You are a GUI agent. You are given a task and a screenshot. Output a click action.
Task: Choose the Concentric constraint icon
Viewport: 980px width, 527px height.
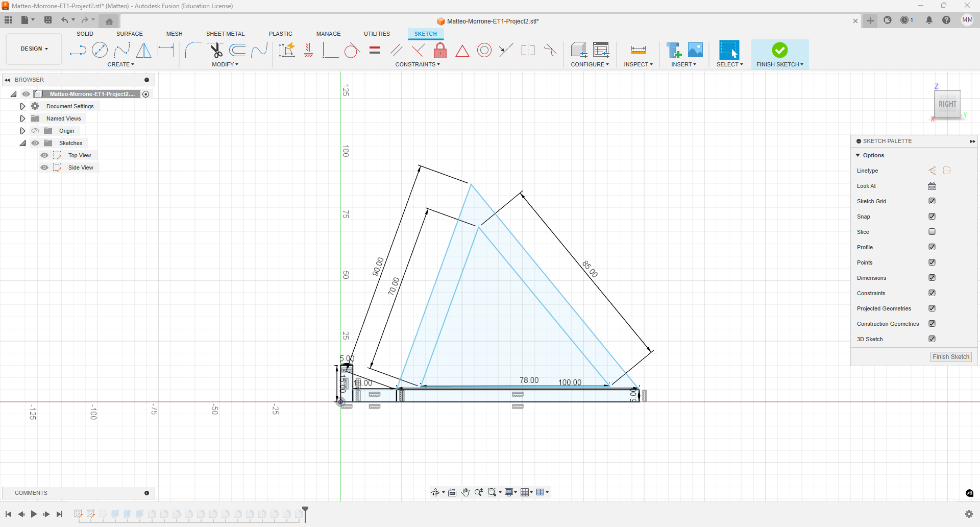tap(484, 50)
